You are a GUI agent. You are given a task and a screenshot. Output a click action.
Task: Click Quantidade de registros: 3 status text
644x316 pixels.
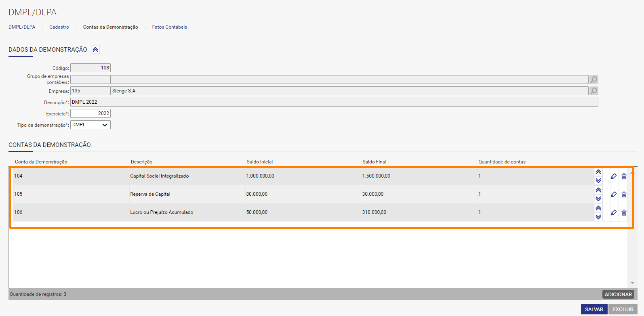click(38, 294)
